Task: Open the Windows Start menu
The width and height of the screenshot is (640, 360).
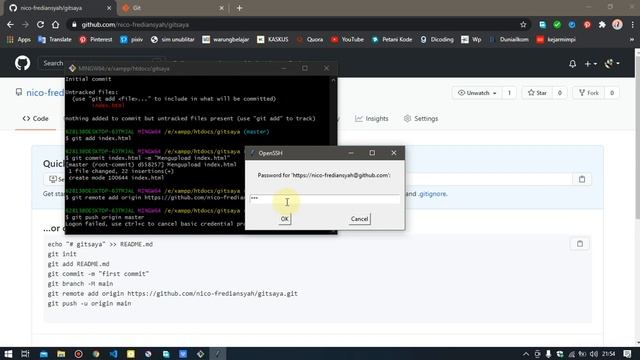Action: 8,354
